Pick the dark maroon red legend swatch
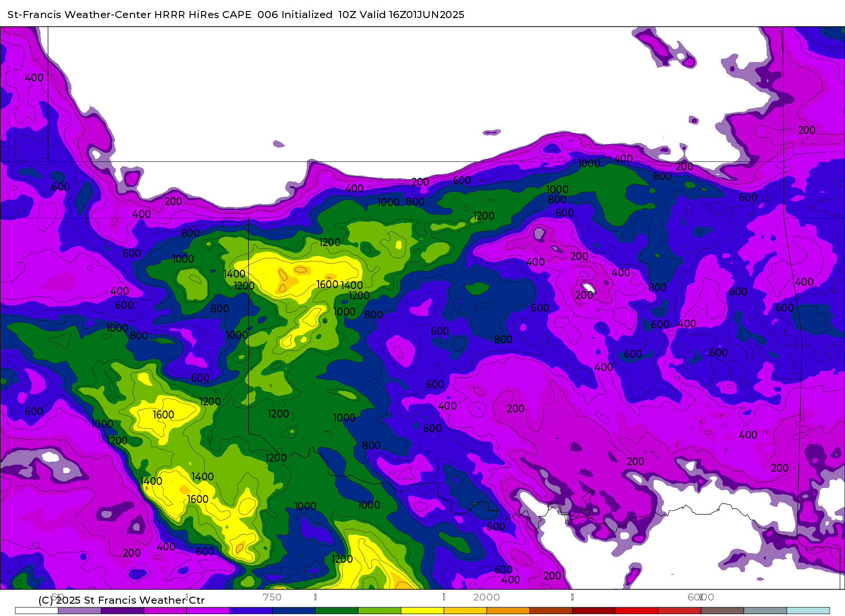This screenshot has height=616, width=845. (x=594, y=611)
